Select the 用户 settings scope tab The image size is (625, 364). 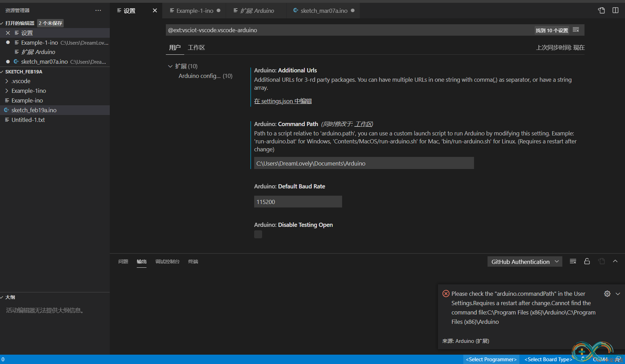pos(175,47)
